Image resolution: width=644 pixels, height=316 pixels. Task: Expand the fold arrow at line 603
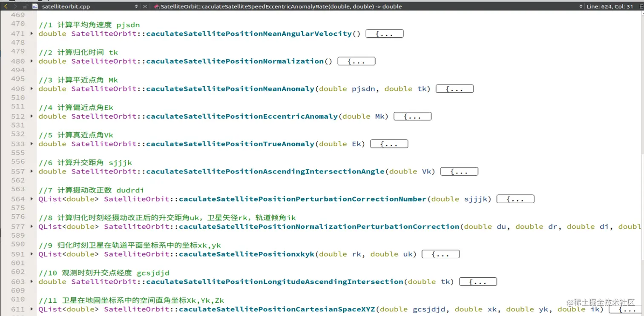coord(32,282)
